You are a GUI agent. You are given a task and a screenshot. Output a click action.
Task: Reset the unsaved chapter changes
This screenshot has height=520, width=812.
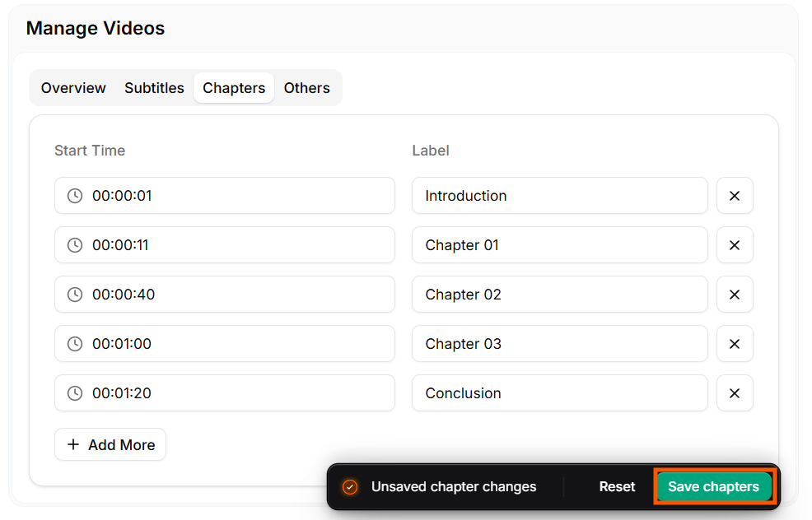(x=618, y=487)
